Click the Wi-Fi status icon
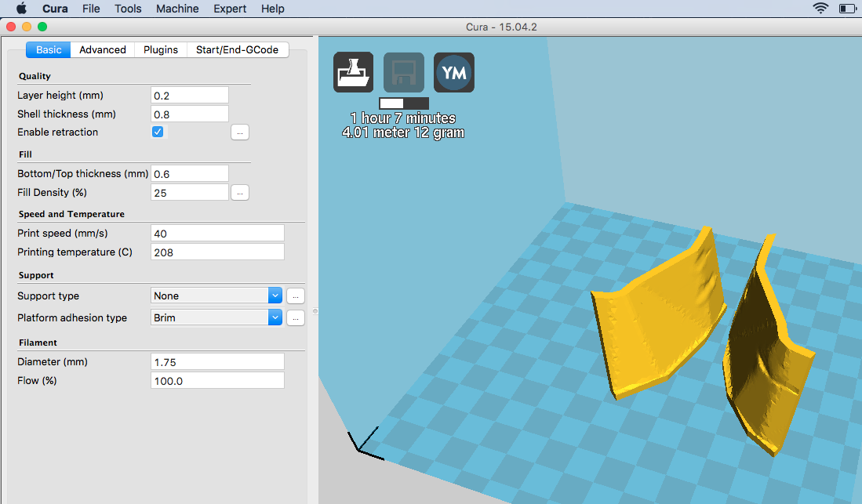This screenshot has height=504, width=862. [x=820, y=9]
